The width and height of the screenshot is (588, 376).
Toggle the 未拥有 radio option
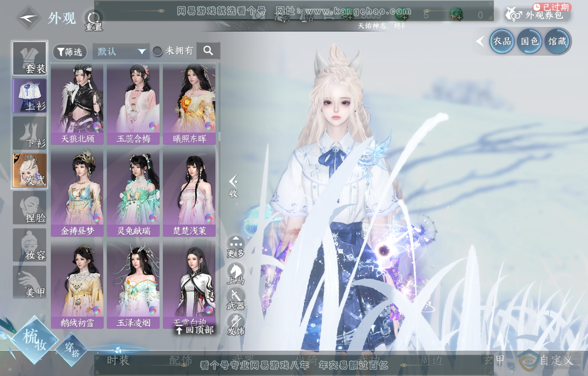(x=173, y=51)
